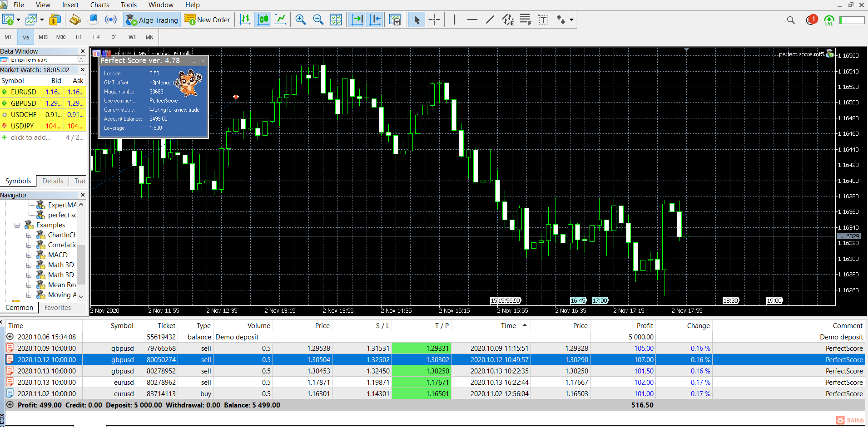Expand the MACD tree node

click(29, 255)
